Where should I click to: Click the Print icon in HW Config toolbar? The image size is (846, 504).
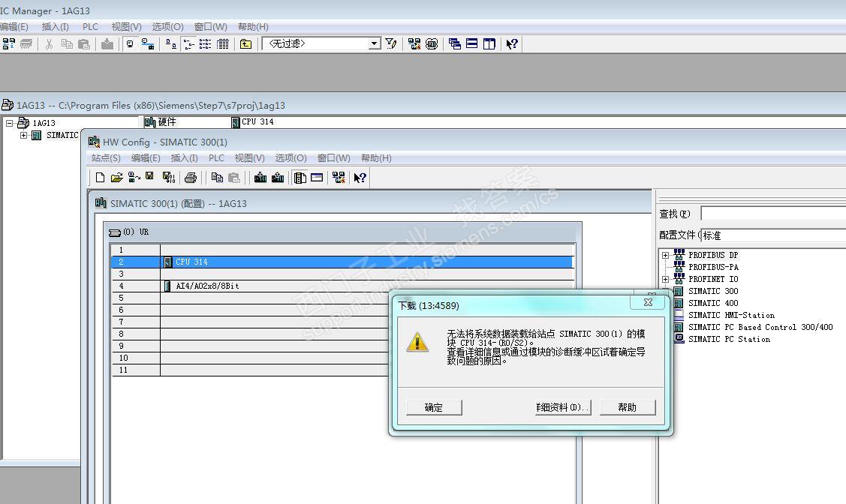pyautogui.click(x=191, y=178)
